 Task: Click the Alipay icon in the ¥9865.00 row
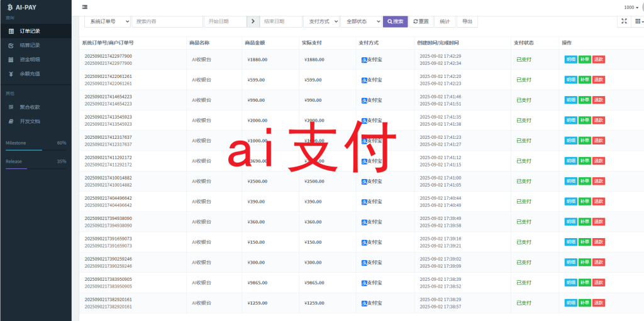(364, 283)
